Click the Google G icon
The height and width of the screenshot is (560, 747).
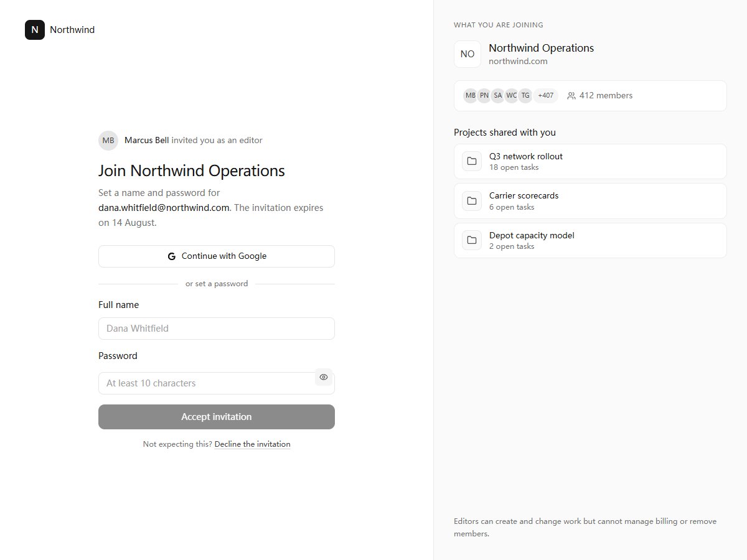point(172,256)
